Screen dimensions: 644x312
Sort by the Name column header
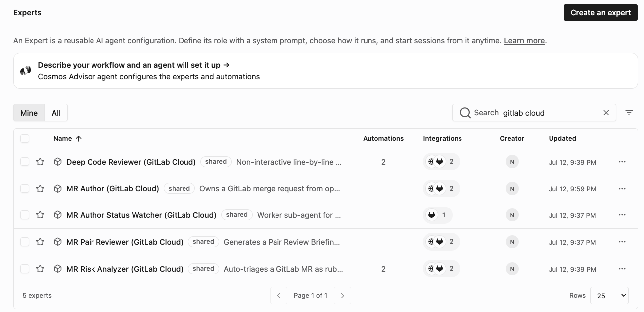67,138
